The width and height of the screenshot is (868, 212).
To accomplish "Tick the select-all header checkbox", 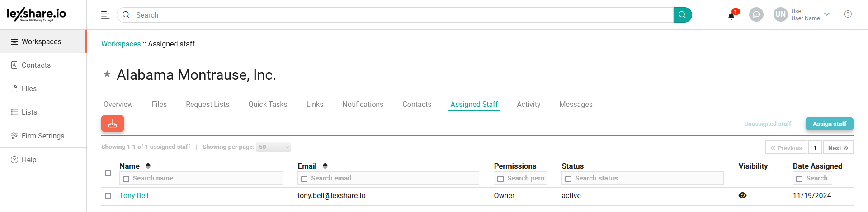I will [x=108, y=173].
